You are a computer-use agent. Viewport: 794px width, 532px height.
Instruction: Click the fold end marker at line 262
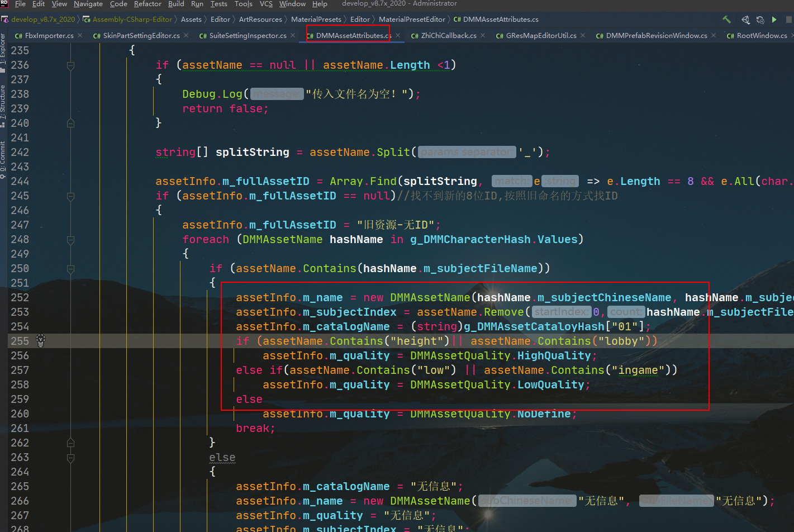70,443
